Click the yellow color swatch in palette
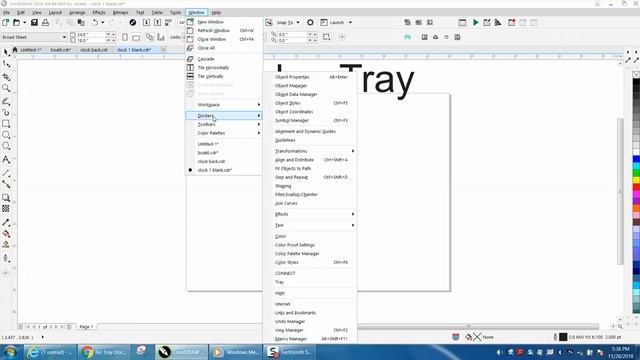The image size is (640, 360). point(636,180)
